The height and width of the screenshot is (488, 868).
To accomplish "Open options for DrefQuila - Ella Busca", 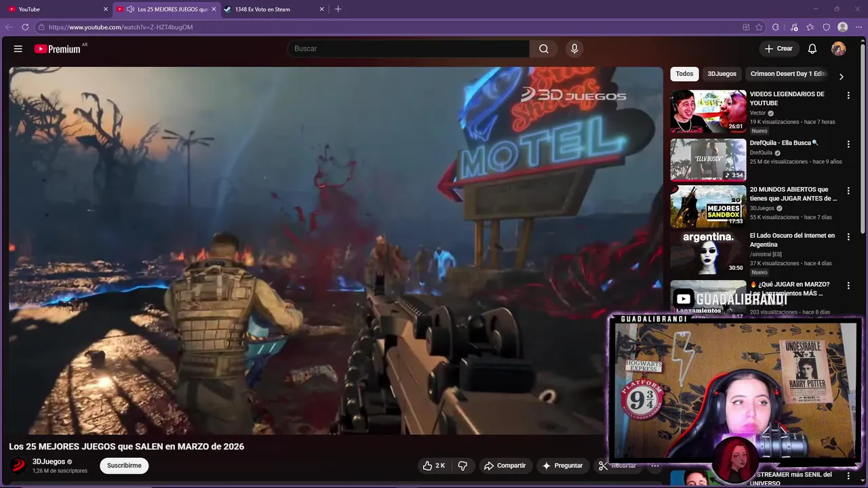I will [848, 144].
